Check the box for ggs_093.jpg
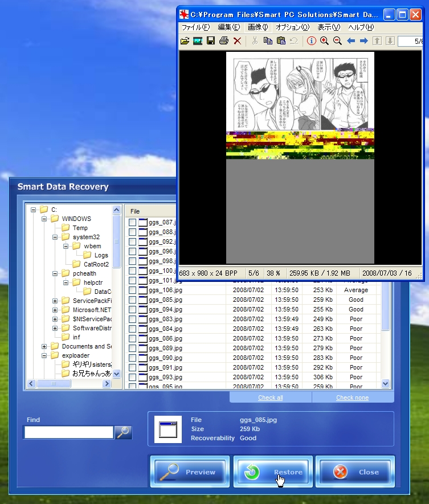This screenshot has width=429, height=504. pyautogui.click(x=133, y=377)
